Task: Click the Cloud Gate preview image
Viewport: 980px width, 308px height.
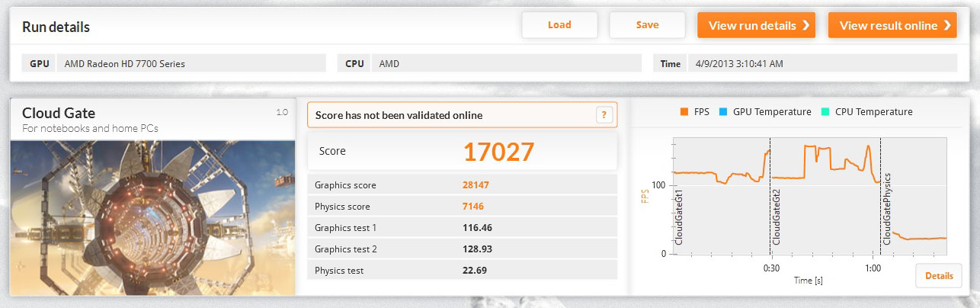Action: 152,217
